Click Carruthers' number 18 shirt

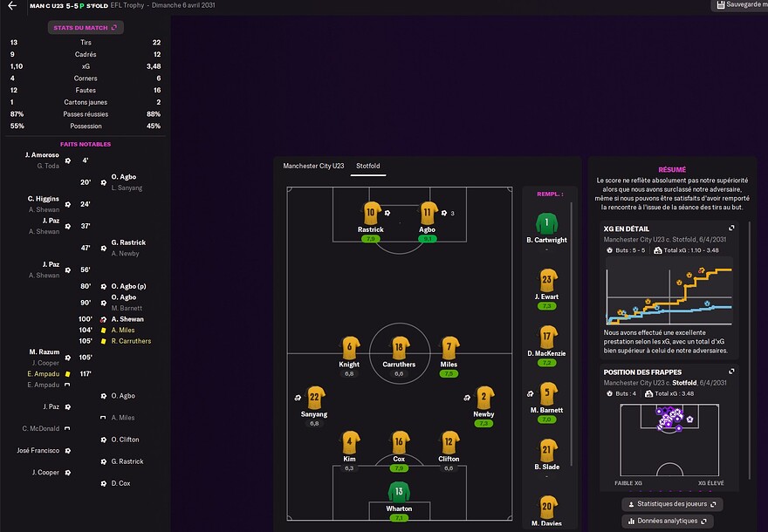pyautogui.click(x=399, y=347)
